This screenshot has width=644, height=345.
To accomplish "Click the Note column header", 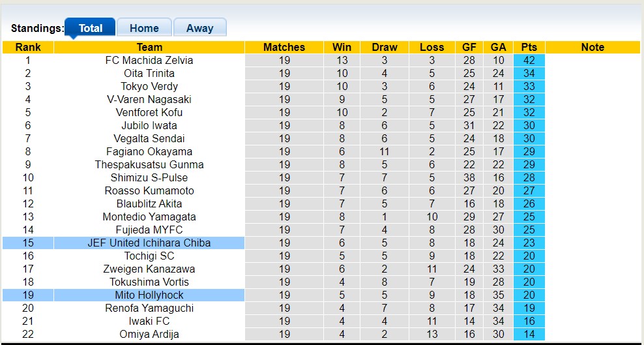I will (593, 47).
